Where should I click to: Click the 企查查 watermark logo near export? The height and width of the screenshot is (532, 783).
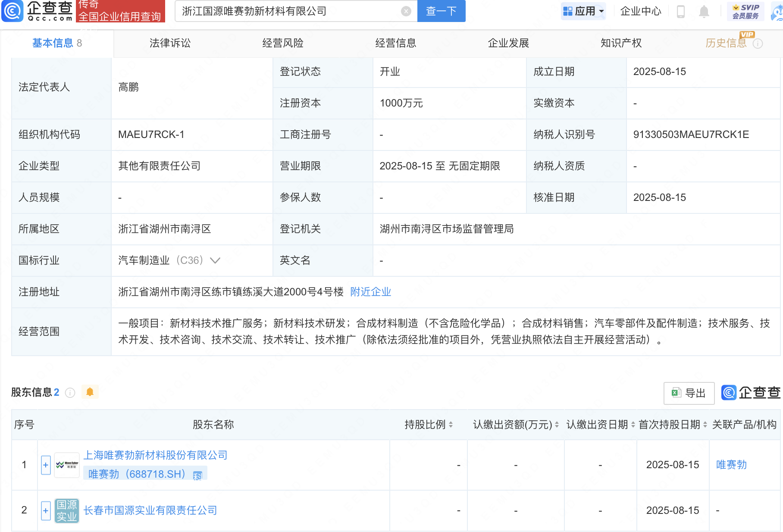751,393
